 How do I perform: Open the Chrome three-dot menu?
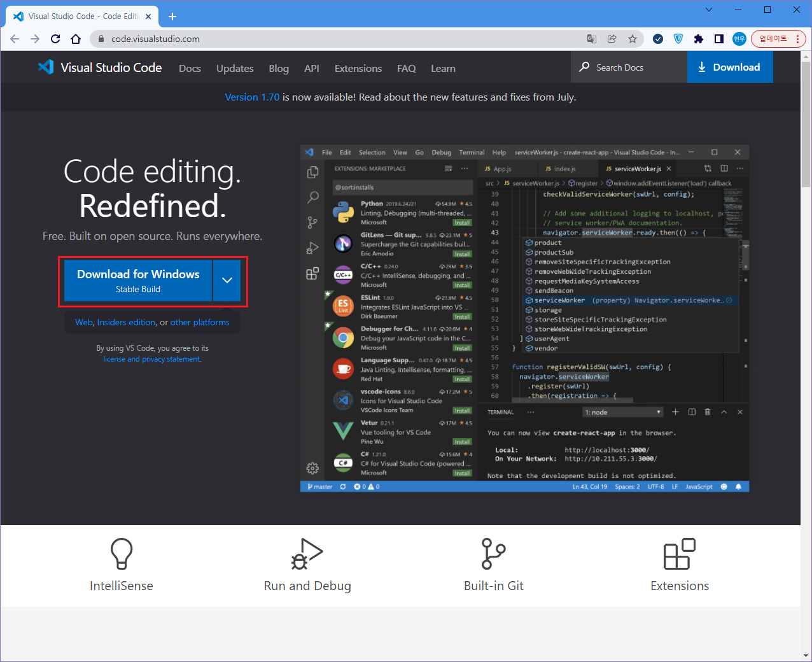pos(797,39)
